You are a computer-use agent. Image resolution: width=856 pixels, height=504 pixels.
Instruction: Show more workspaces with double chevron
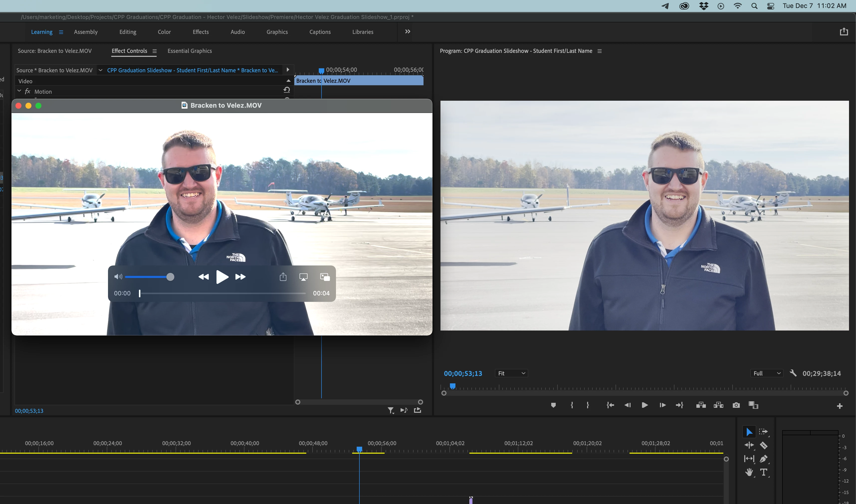(x=408, y=32)
